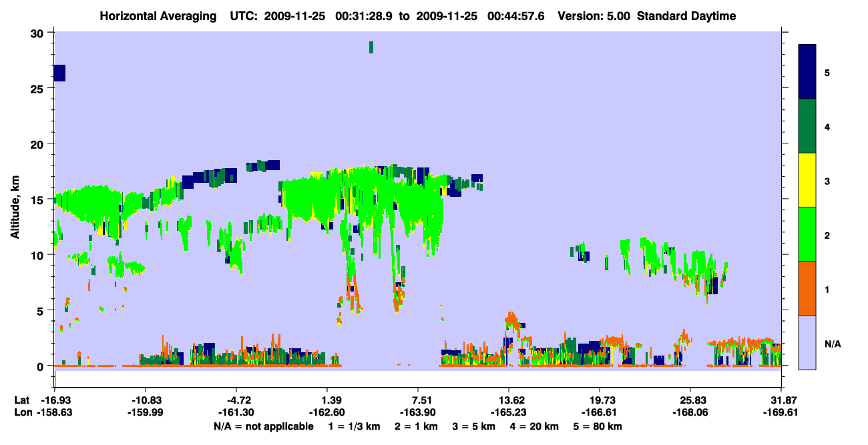Image resolution: width=868 pixels, height=445 pixels.
Task: Click longitude value -159.99
Action: click(145, 412)
